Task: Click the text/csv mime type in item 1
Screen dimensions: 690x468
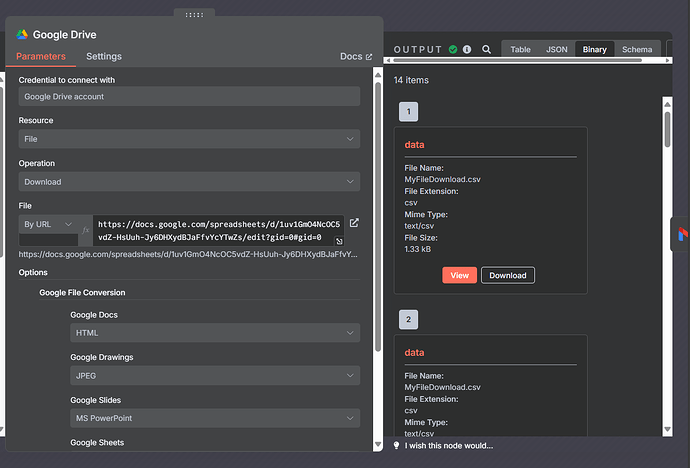Action: click(419, 226)
